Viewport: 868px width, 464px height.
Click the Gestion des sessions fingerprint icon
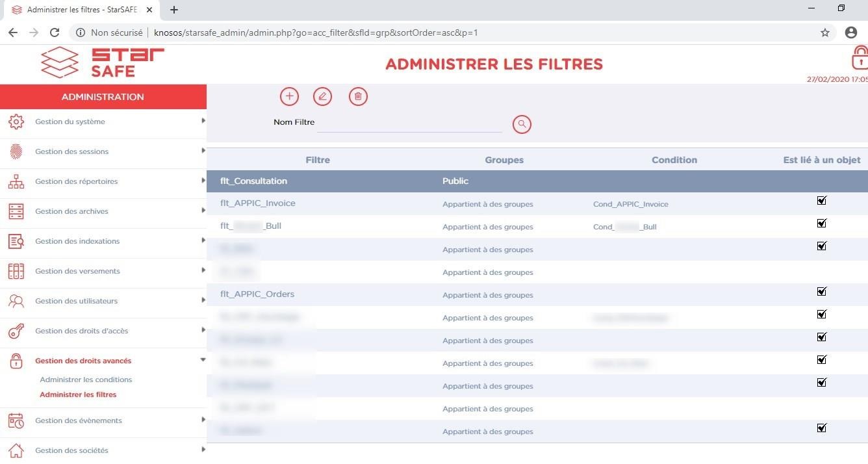coord(16,151)
